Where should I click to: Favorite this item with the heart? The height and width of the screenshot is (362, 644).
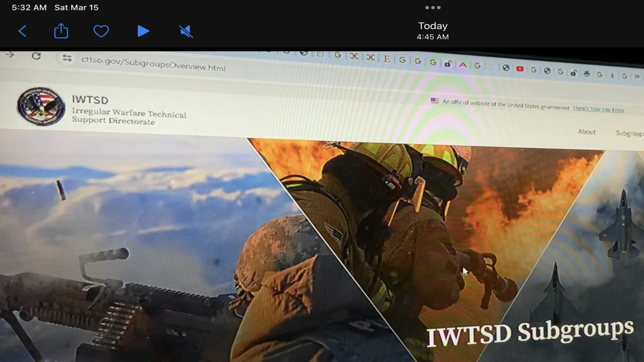pos(101,31)
